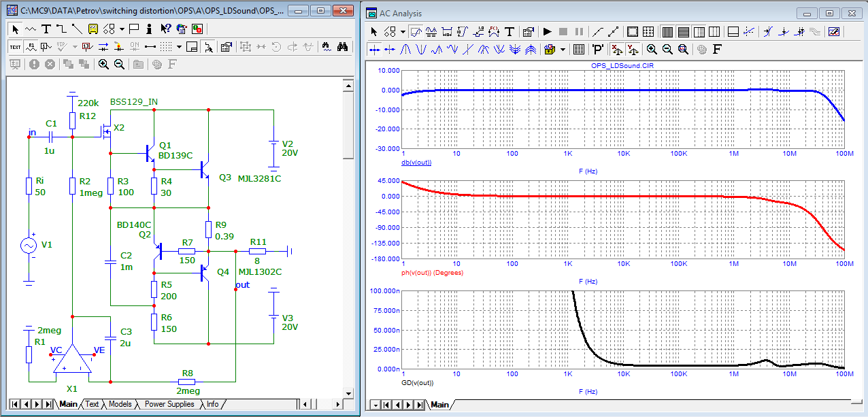The image size is (868, 417).
Task: Expand the grid options dropdown arrow
Action: click(x=180, y=46)
